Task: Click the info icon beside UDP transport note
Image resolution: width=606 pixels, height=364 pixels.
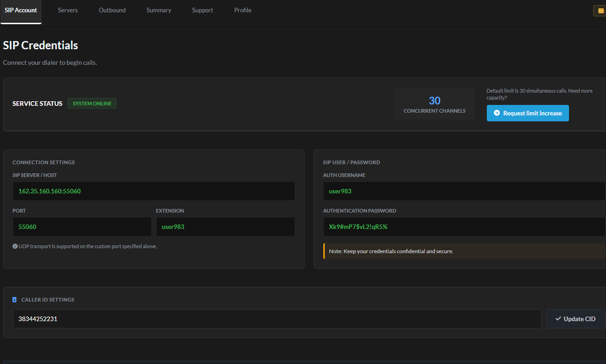Action: tap(15, 246)
